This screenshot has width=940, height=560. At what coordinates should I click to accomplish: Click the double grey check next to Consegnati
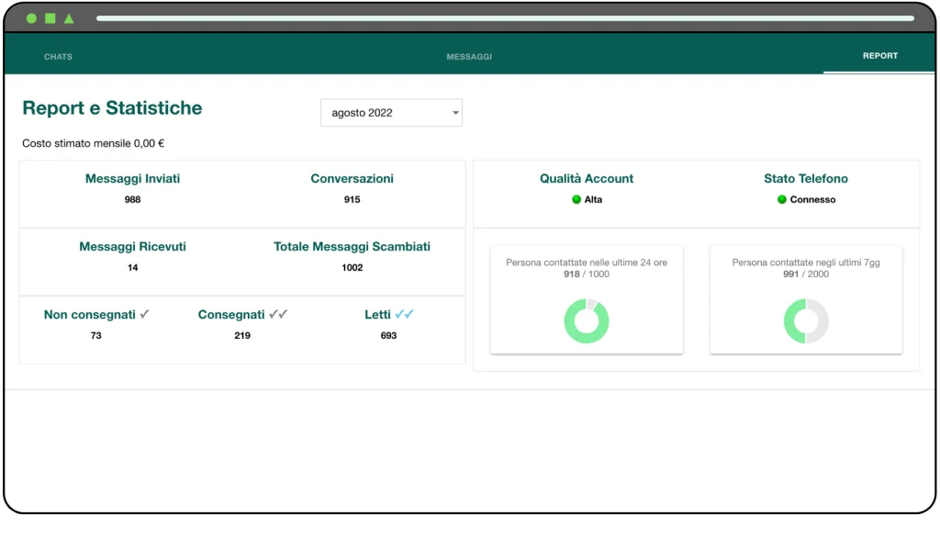tap(278, 314)
